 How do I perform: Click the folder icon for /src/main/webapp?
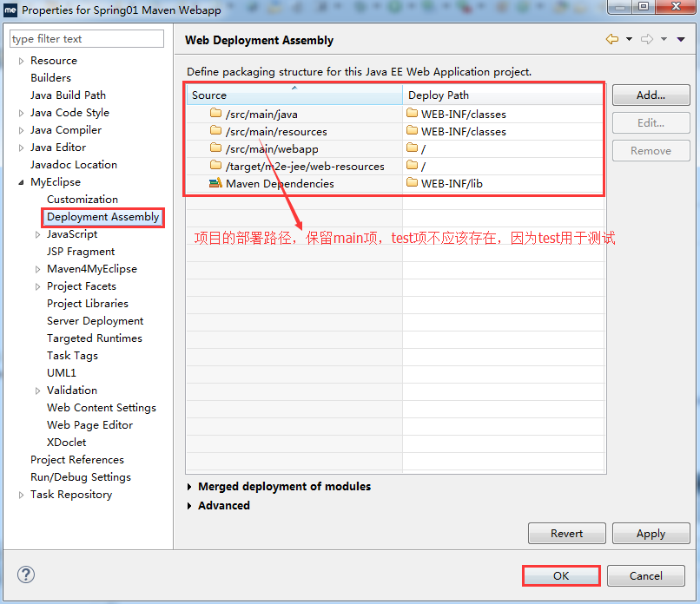215,148
